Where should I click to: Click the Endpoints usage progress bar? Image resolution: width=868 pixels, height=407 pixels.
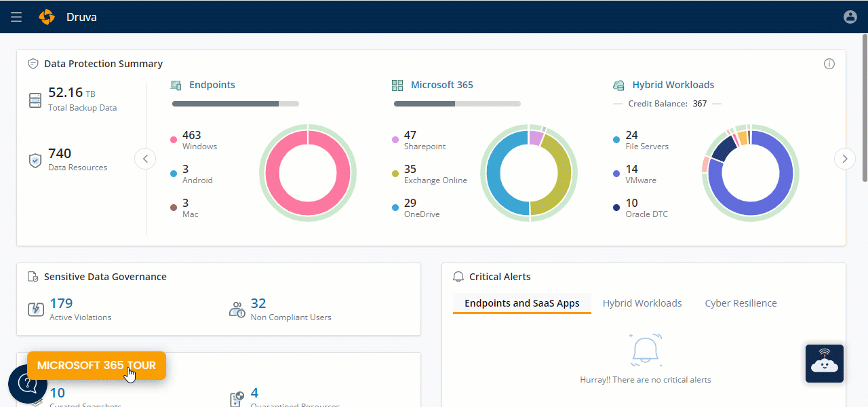[235, 104]
